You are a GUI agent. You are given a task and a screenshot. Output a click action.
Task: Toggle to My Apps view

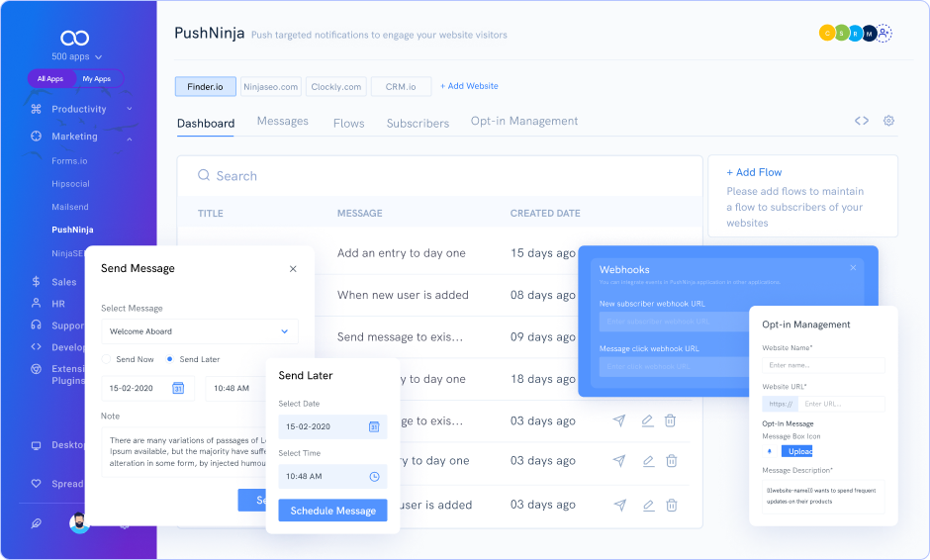[96, 78]
